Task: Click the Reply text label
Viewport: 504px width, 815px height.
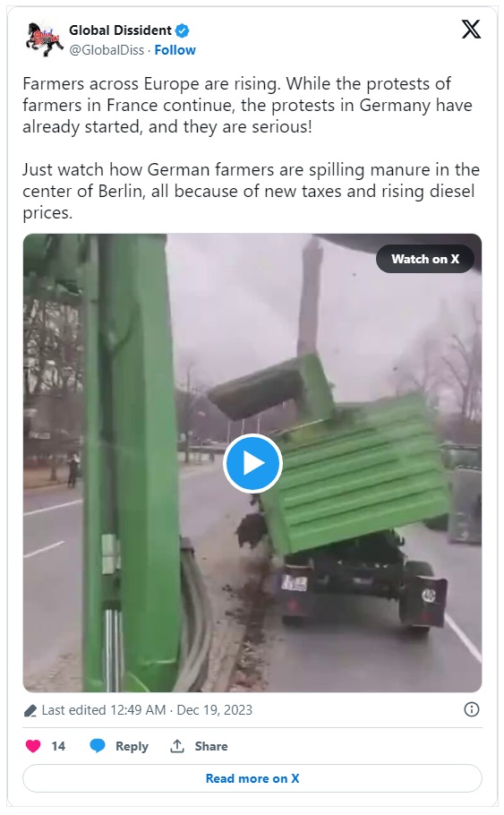Action: (x=132, y=746)
